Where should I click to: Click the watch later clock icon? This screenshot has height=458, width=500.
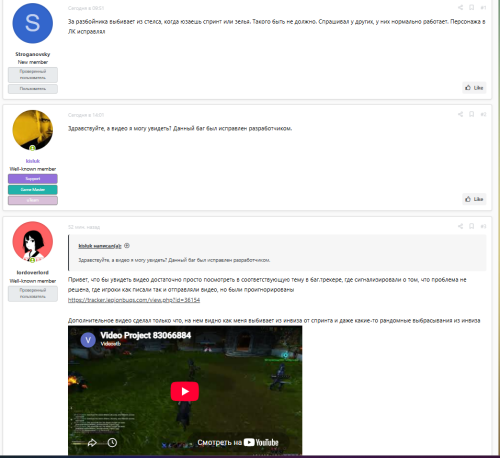[112, 443]
